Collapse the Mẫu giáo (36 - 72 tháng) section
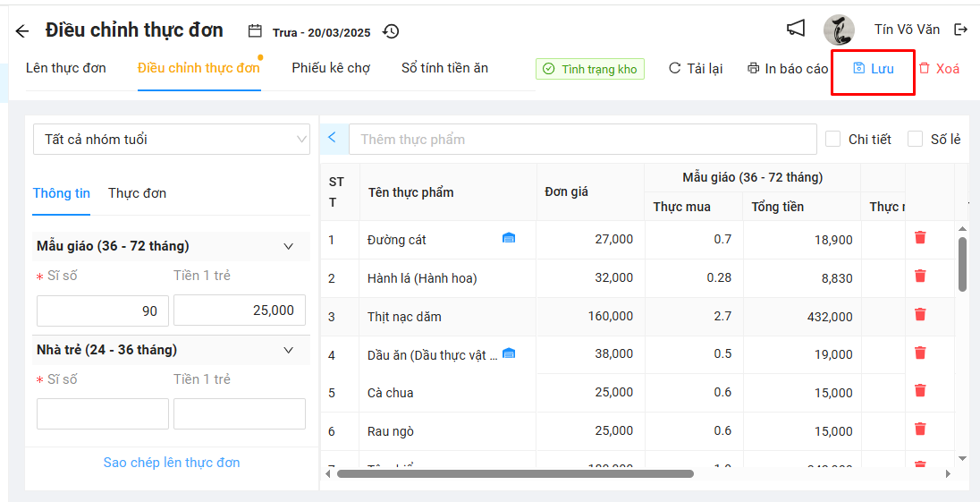Screen dimensions: 980x502 point(288,246)
